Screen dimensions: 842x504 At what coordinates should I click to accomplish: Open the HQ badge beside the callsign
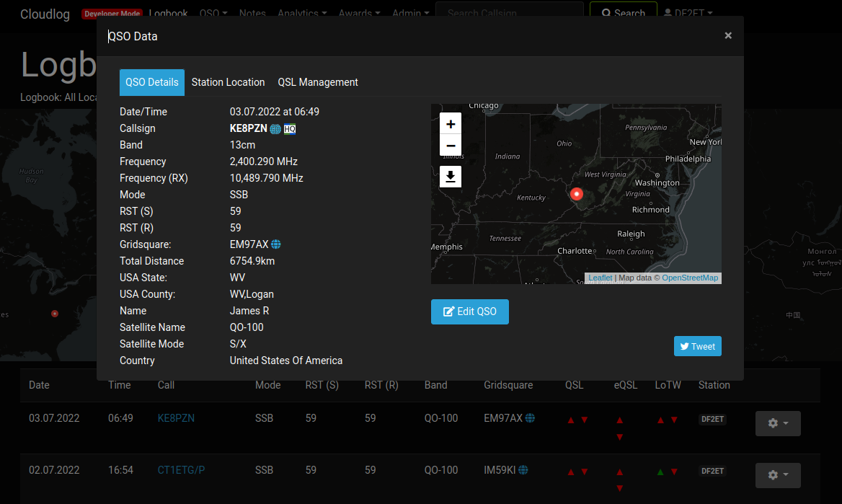(x=289, y=129)
